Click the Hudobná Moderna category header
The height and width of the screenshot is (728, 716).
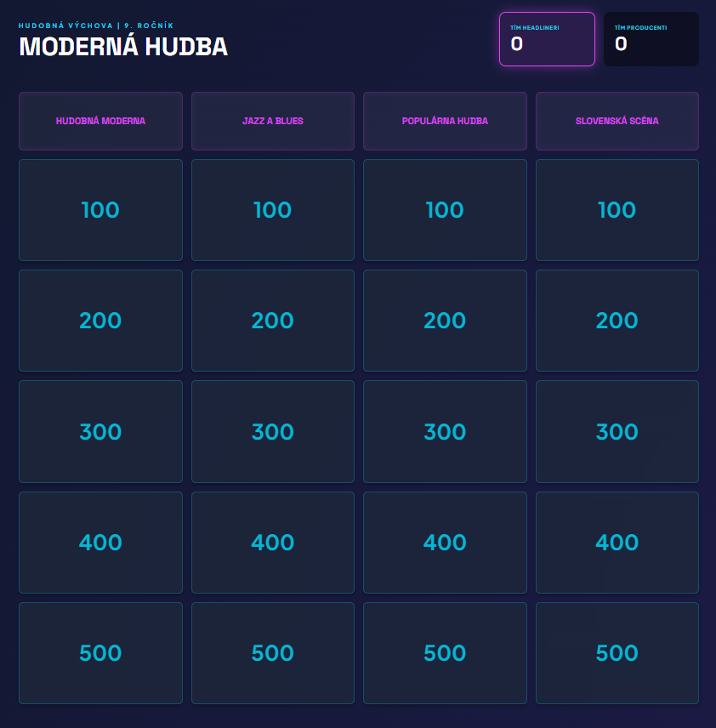tap(100, 121)
